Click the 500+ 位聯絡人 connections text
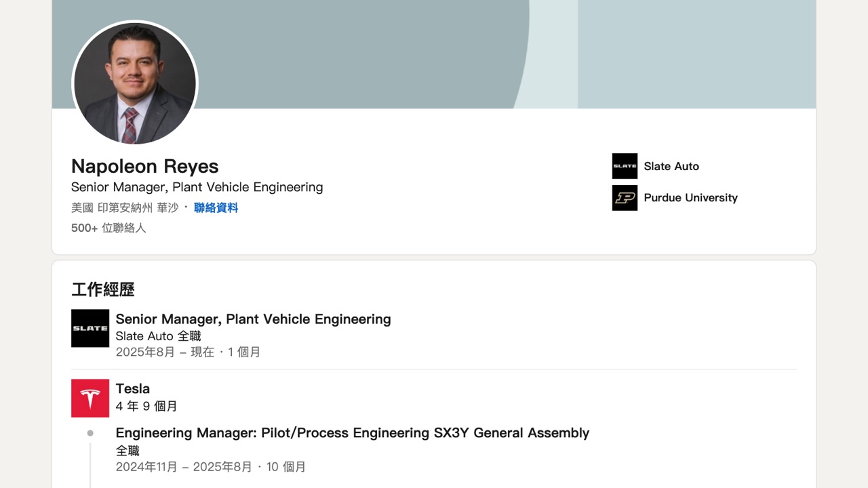 click(x=108, y=228)
